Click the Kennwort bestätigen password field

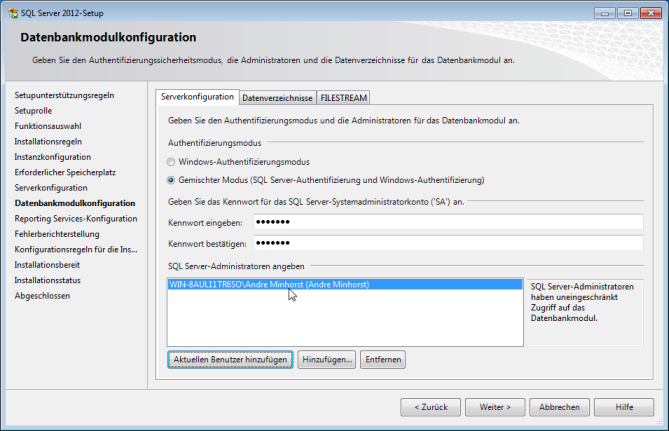pyautogui.click(x=446, y=242)
